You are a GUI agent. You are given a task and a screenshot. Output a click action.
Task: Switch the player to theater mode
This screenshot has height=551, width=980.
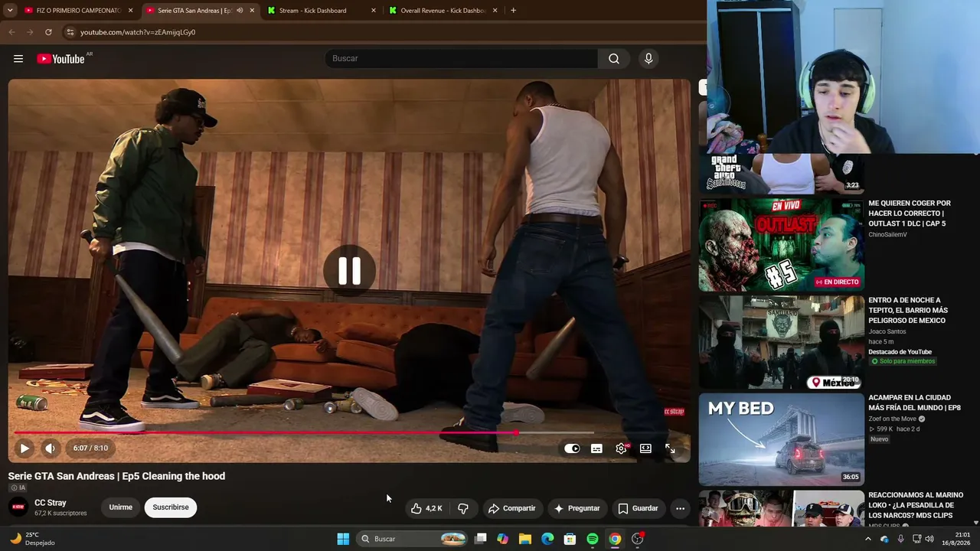[645, 448]
